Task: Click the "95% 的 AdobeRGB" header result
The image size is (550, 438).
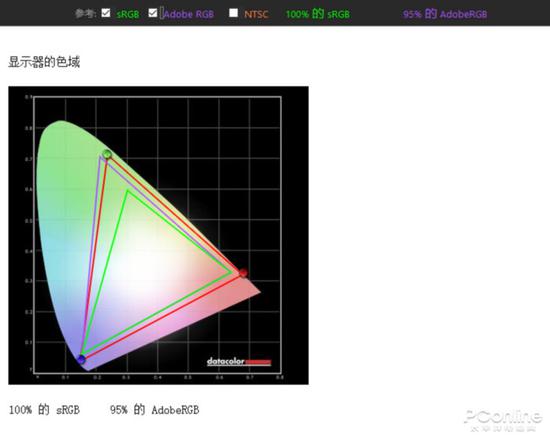Action: [x=445, y=14]
